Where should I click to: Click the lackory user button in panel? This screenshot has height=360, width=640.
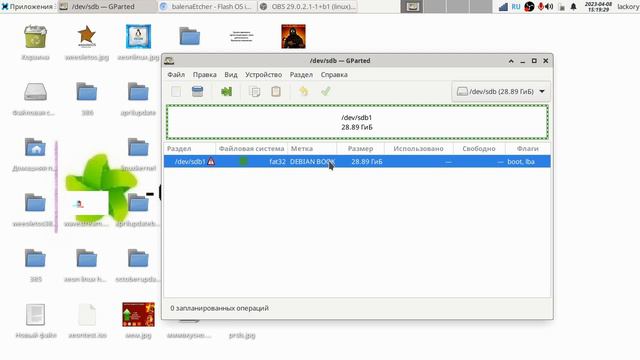(628, 7)
